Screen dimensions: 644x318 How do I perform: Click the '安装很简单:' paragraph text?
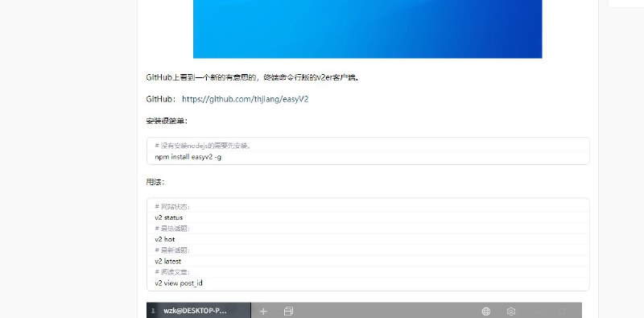[167, 121]
